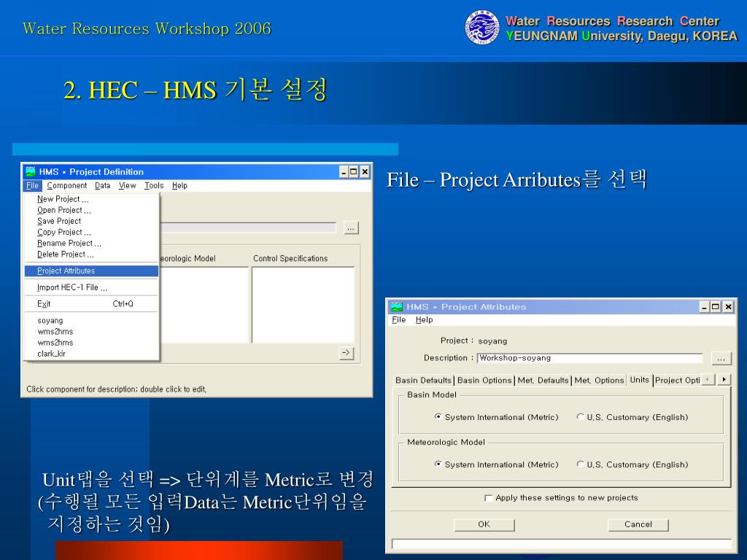
Task: Open recent project soyang
Action: coord(91,321)
